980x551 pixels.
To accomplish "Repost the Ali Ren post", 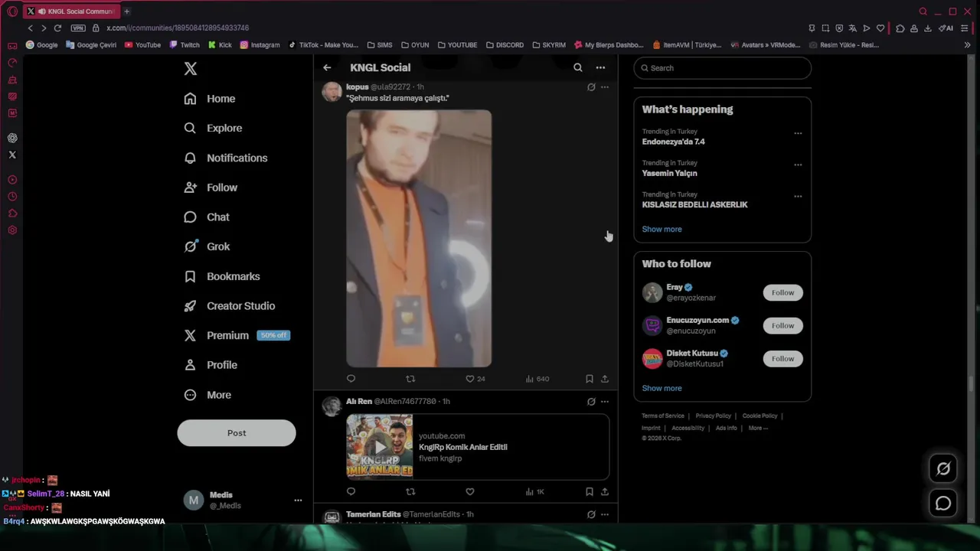I will point(410,491).
